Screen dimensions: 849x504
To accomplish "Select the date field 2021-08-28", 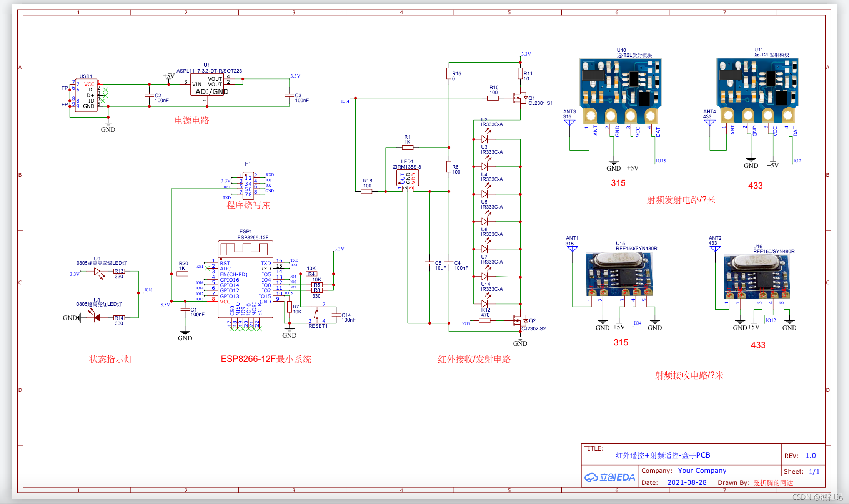I will [x=687, y=482].
